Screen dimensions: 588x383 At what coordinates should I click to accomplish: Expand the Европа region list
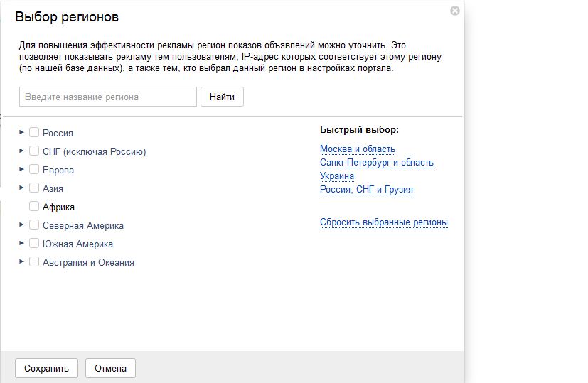(x=22, y=169)
